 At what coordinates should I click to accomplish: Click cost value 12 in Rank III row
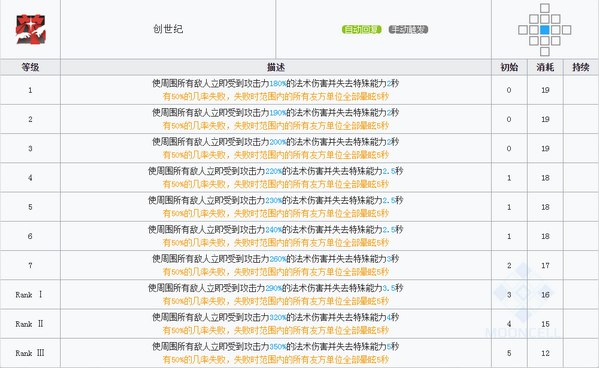[x=545, y=353]
